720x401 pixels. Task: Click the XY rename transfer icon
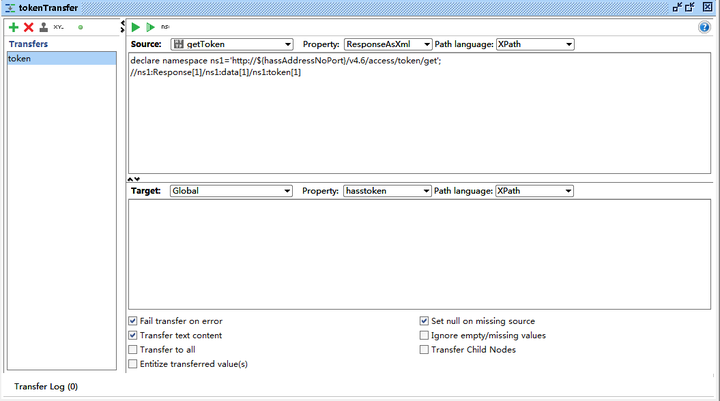[58, 27]
